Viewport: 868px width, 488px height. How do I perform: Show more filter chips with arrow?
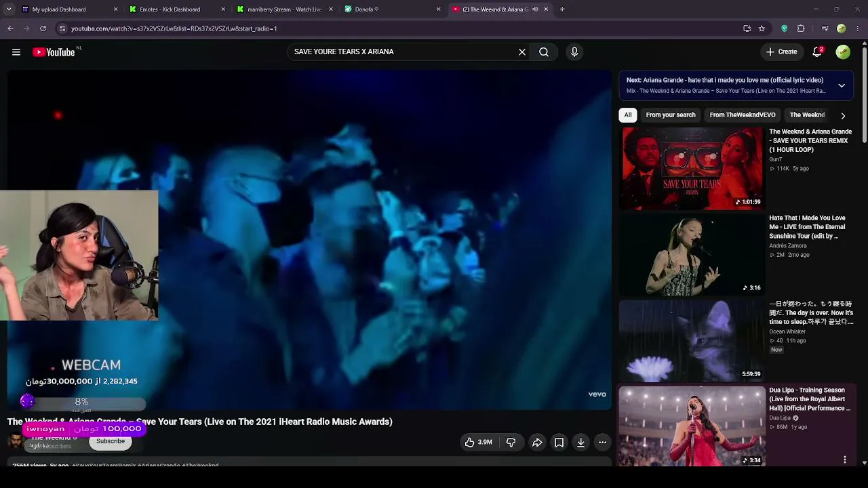point(843,116)
